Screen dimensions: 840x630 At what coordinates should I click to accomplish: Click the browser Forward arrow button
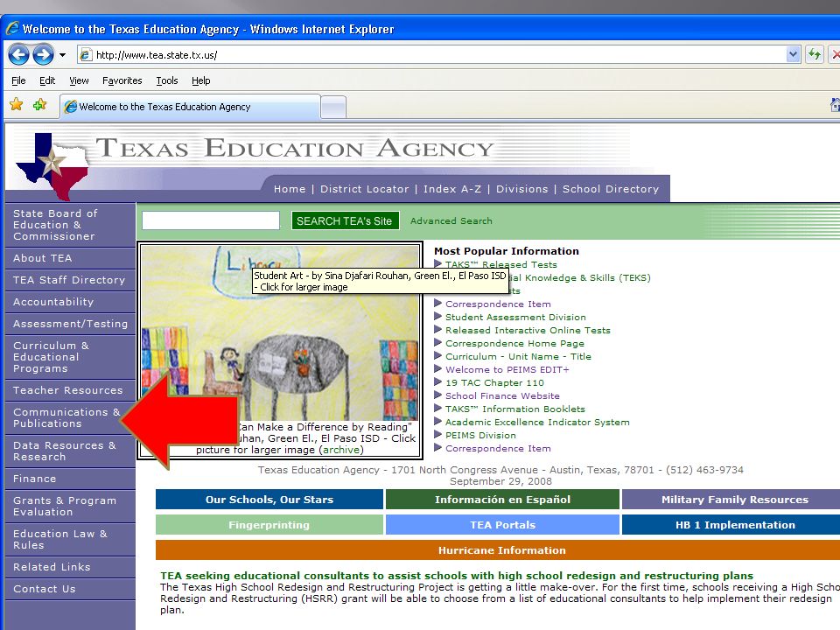point(44,54)
